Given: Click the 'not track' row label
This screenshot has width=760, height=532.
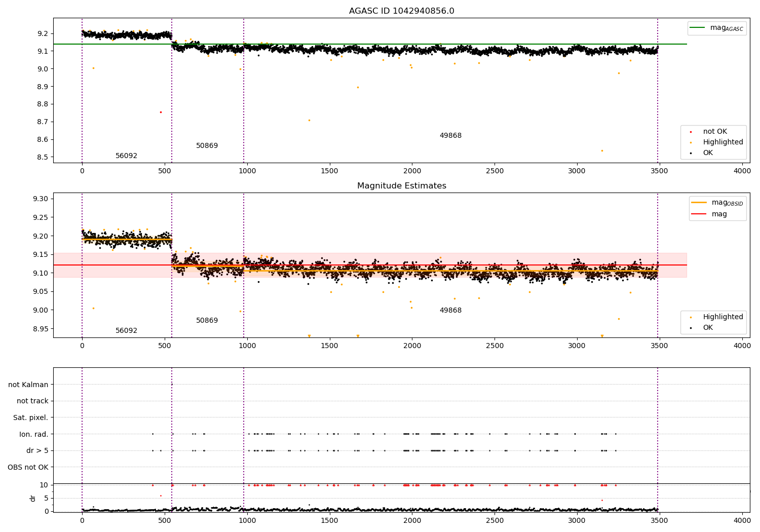Looking at the screenshot, I should pos(32,401).
